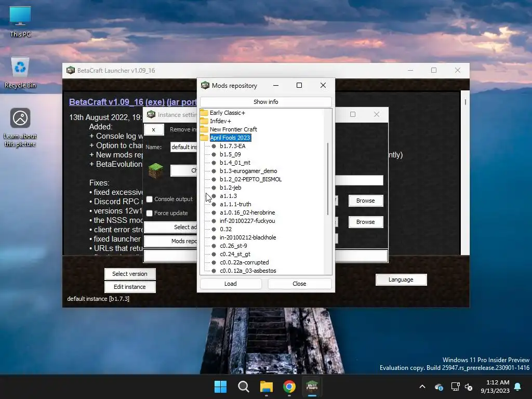532x399 pixels.
Task: Open the Windows Start menu
Action: pos(220,387)
